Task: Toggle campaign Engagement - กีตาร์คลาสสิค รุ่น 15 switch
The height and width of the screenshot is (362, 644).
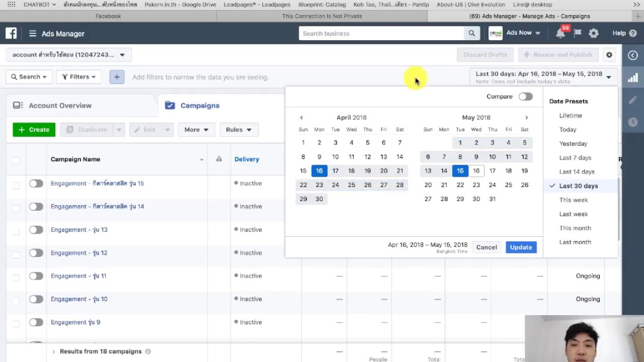Action: [x=36, y=184]
